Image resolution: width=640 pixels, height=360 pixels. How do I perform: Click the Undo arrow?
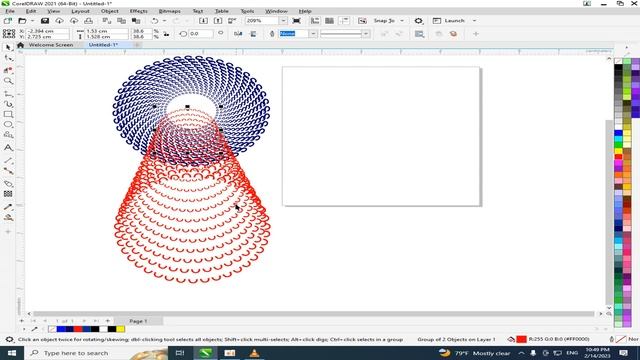pos(155,21)
